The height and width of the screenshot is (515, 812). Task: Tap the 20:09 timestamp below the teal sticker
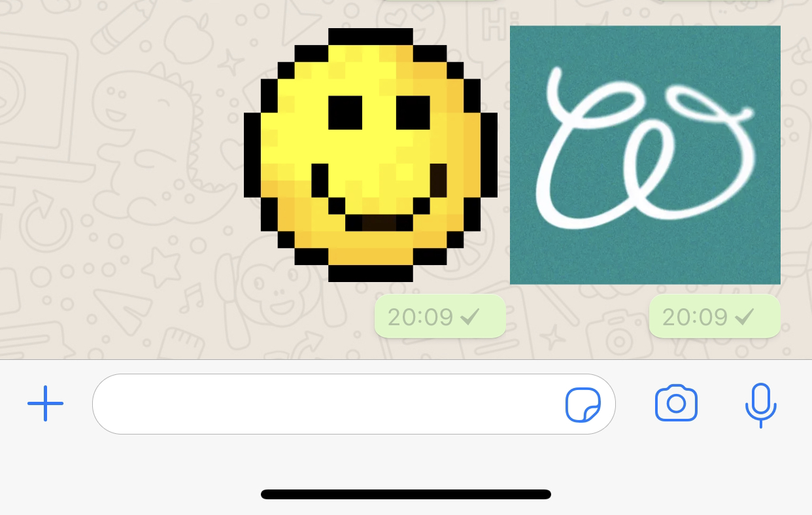(x=695, y=317)
